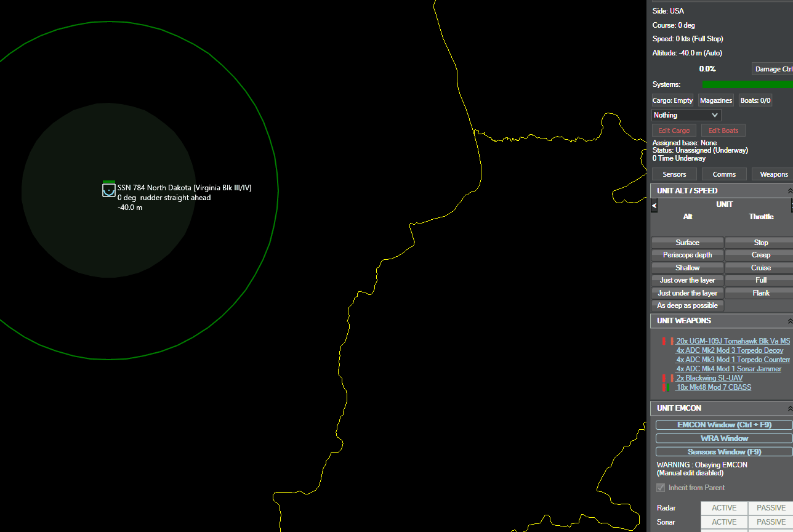
Task: Open the 18x Mk48 Mod 7 CBASS link
Action: 714,387
